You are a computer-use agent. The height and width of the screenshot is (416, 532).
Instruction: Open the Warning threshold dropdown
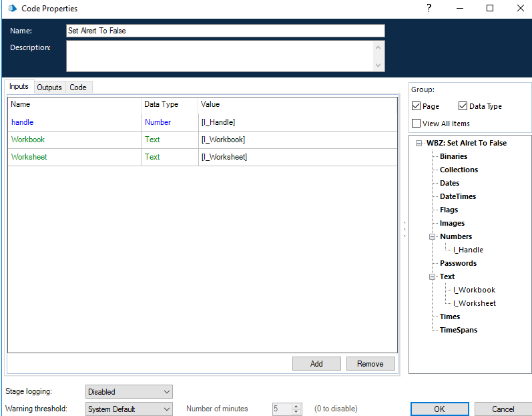click(129, 409)
